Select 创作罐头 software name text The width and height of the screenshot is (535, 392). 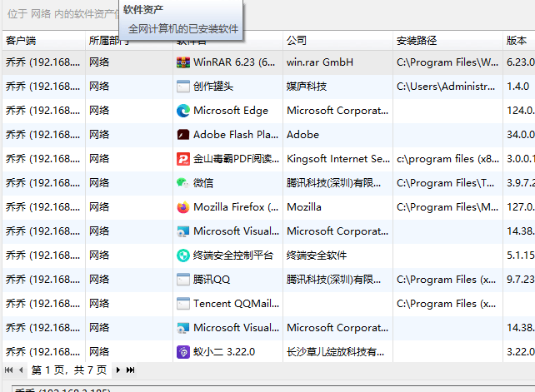point(213,87)
